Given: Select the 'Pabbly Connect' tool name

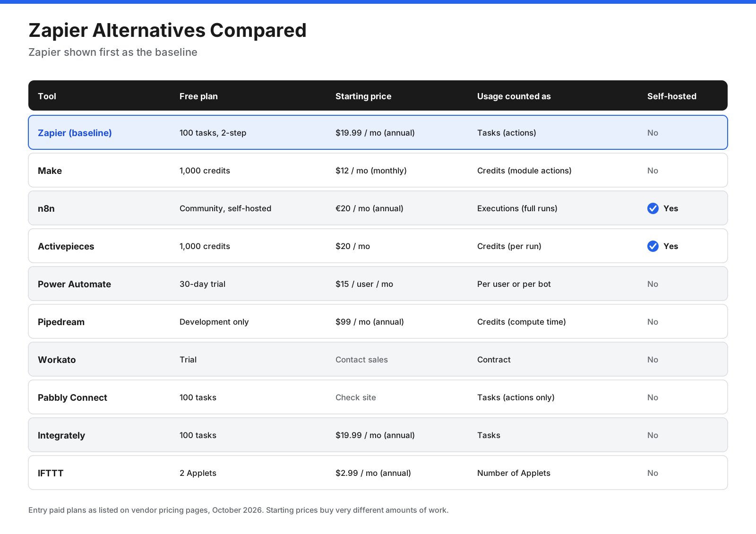Looking at the screenshot, I should coord(72,397).
